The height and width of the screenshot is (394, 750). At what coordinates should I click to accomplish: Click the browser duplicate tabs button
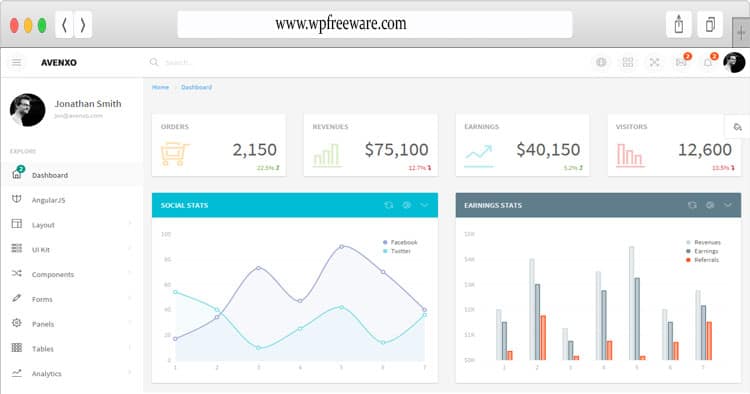(x=710, y=24)
